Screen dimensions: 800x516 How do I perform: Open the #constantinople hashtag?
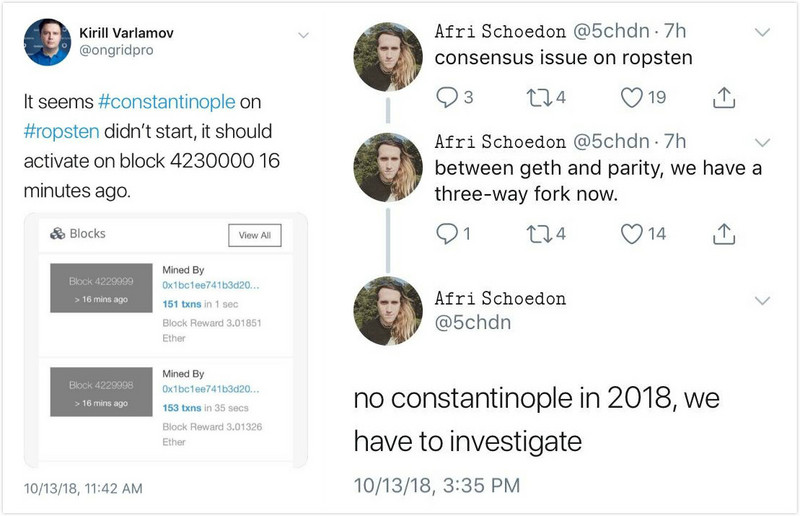point(166,102)
